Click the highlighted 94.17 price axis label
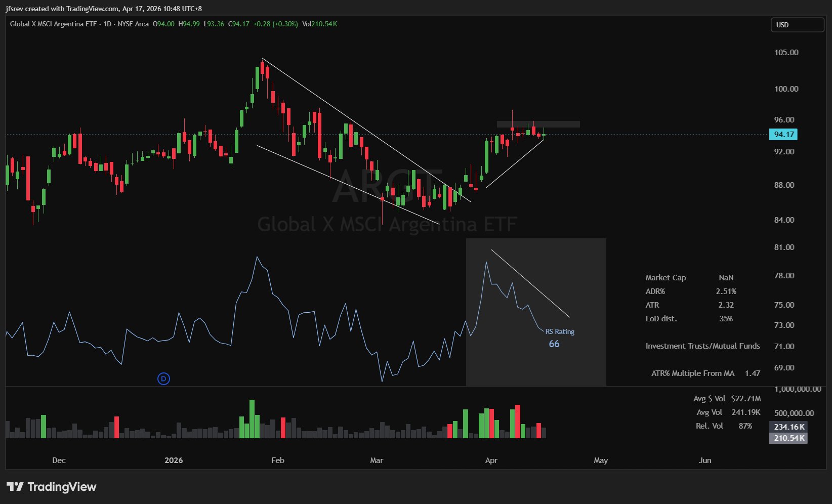Image resolution: width=832 pixels, height=504 pixels. click(783, 135)
